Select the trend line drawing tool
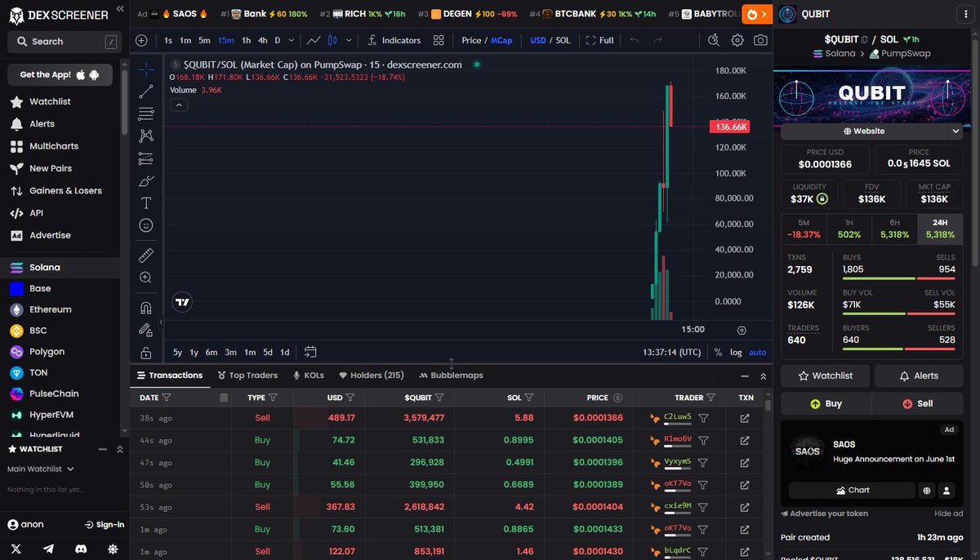Screen dimensions: 980x560 (x=146, y=91)
